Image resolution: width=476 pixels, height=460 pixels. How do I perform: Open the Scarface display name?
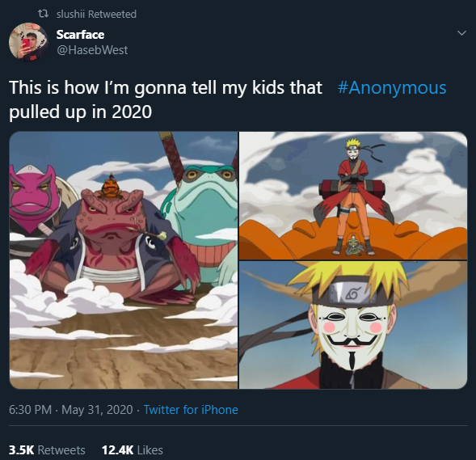[81, 35]
